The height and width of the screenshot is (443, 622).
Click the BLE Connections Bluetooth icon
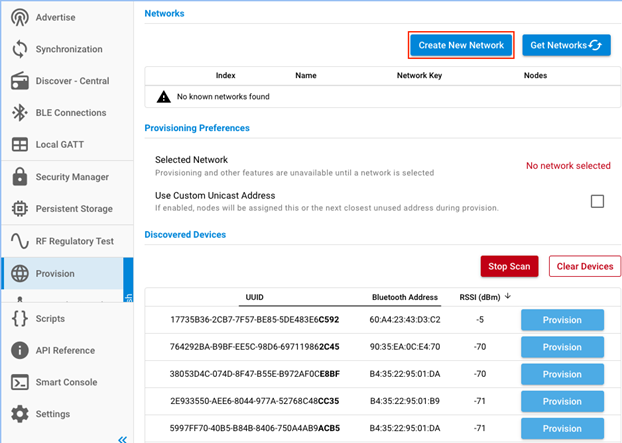point(19,113)
